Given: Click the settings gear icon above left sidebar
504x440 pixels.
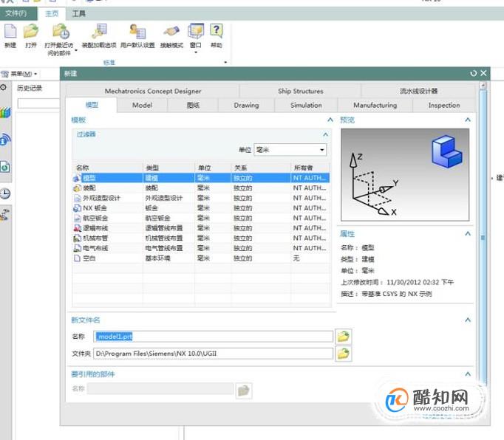Looking at the screenshot, I should [x=4, y=87].
